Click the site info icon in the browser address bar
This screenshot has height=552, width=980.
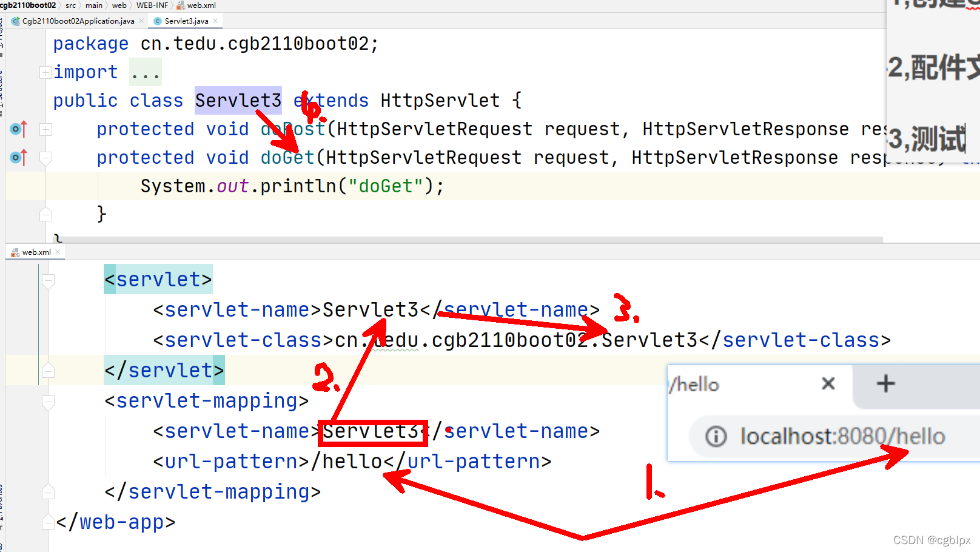pos(716,436)
